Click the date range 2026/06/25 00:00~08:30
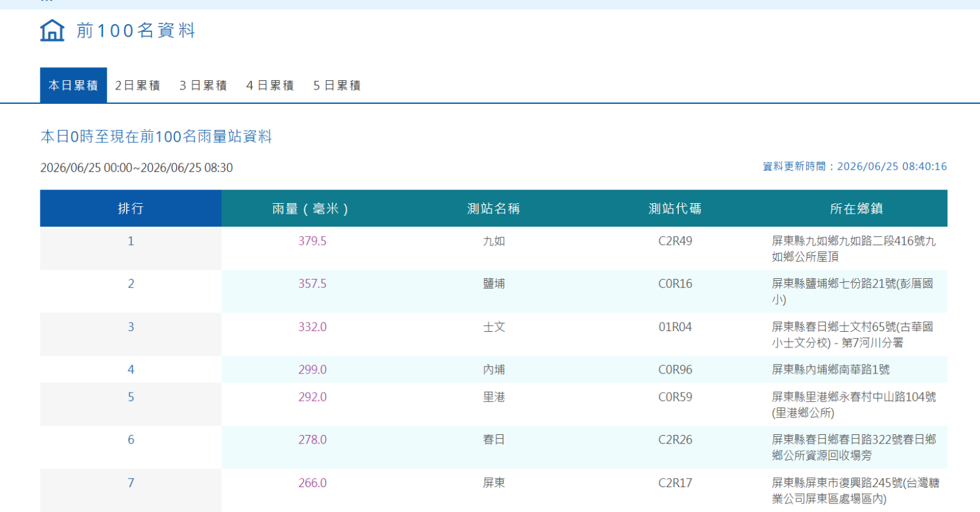This screenshot has width=980, height=512. point(137,168)
